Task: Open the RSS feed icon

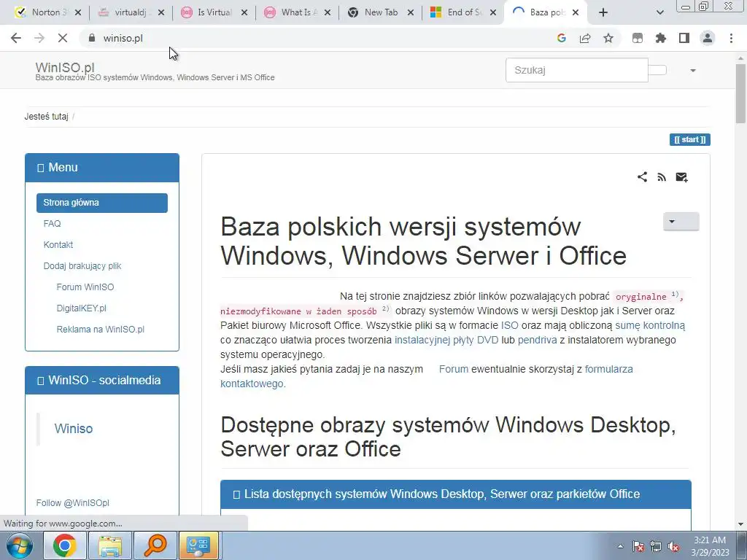Action: (662, 177)
